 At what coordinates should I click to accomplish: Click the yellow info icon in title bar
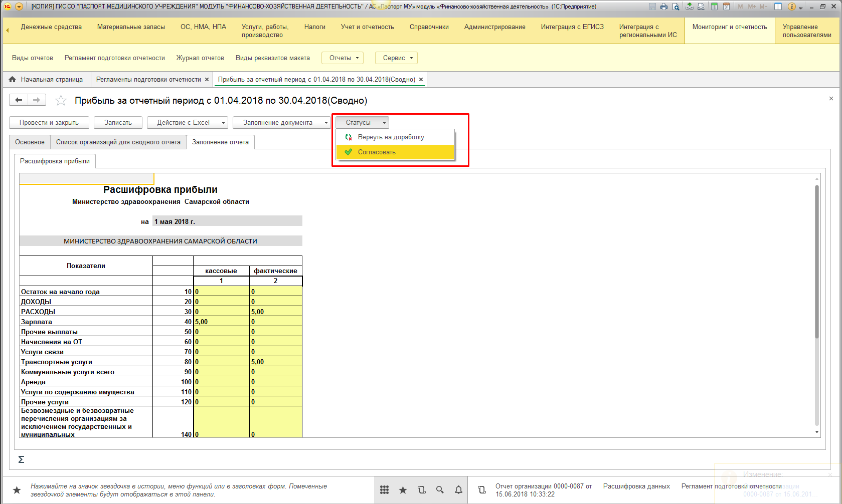coord(792,7)
